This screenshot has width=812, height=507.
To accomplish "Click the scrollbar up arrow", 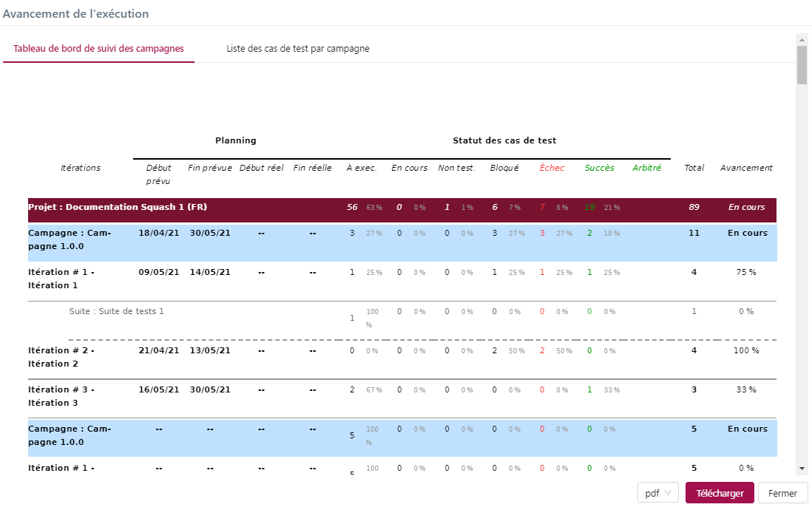I will (x=802, y=38).
